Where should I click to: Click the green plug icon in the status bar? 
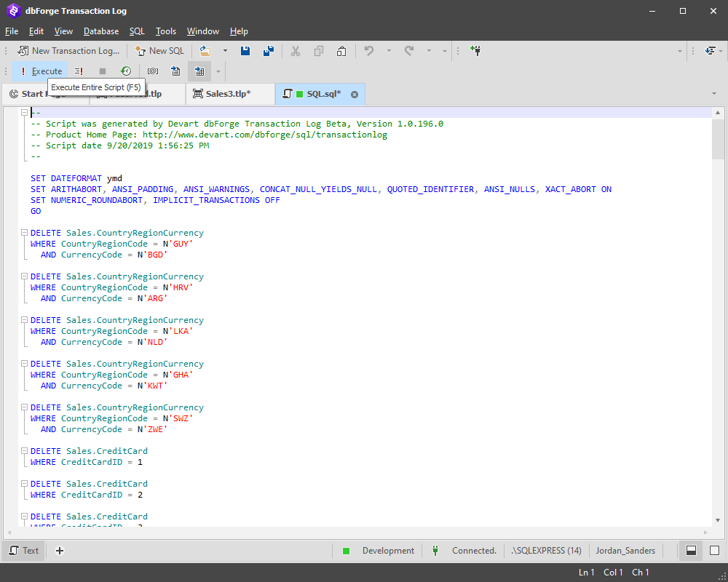[435, 551]
